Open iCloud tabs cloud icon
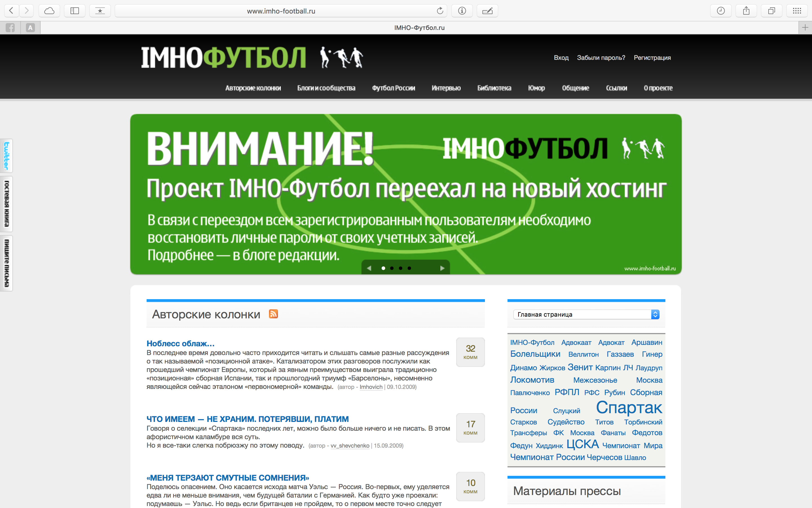This screenshot has width=812, height=508. point(49,11)
